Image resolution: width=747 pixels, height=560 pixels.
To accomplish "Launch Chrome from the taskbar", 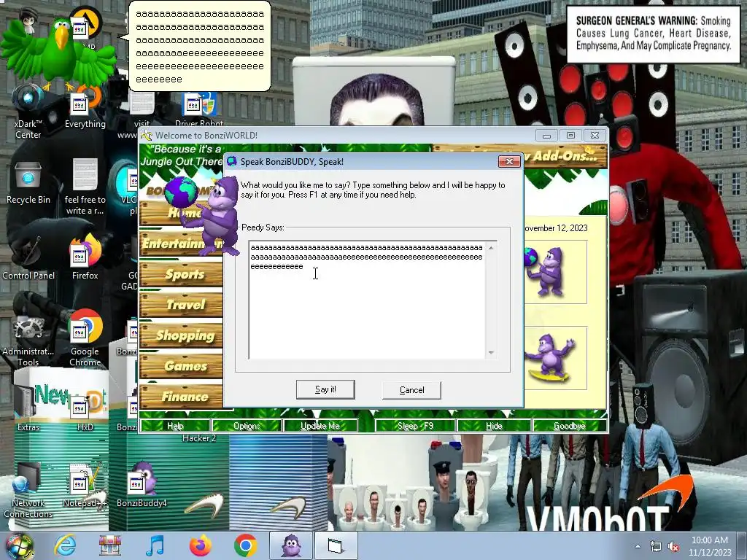I will click(x=245, y=545).
